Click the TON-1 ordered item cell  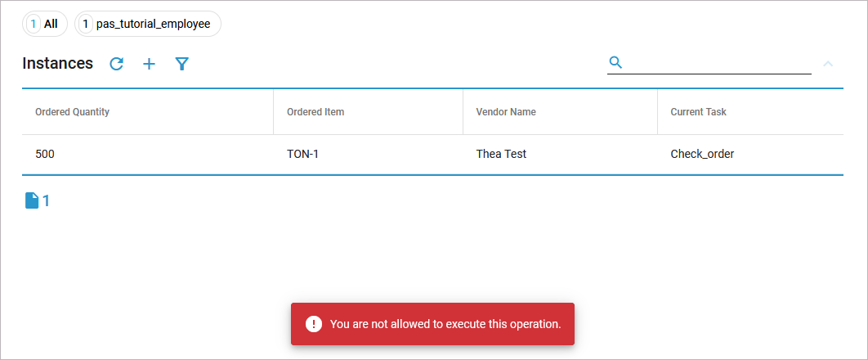pyautogui.click(x=302, y=154)
